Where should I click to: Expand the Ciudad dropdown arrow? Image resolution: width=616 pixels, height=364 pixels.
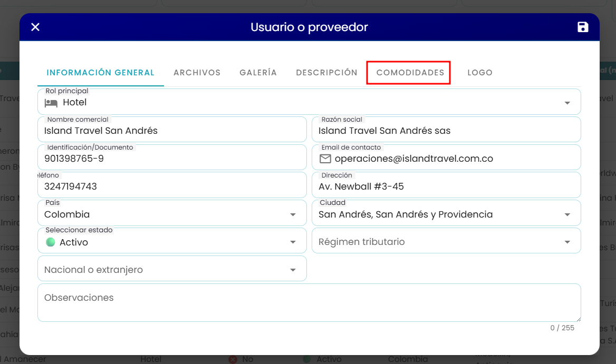pyautogui.click(x=567, y=214)
